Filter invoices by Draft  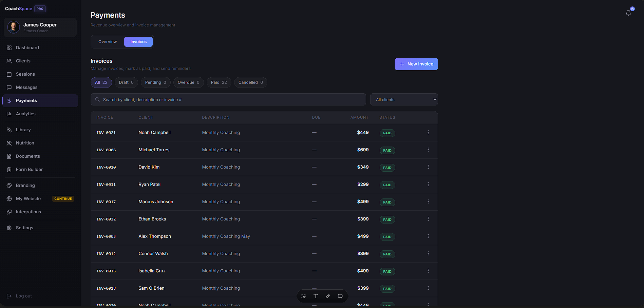126,82
